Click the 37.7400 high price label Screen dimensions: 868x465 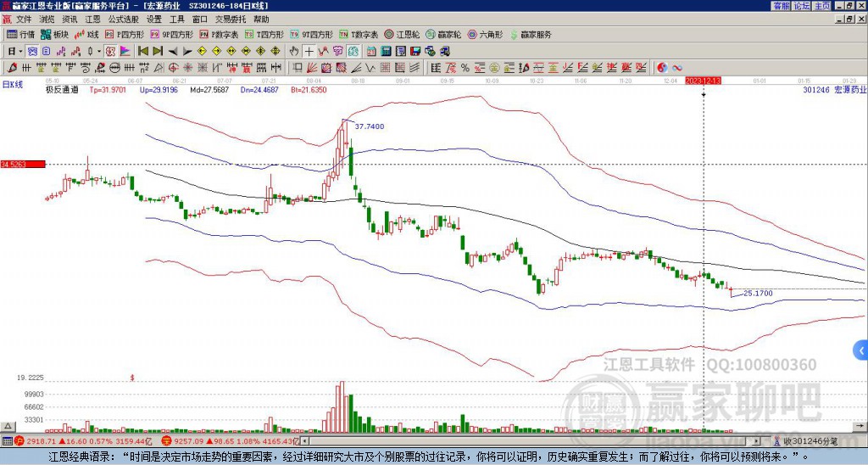370,126
